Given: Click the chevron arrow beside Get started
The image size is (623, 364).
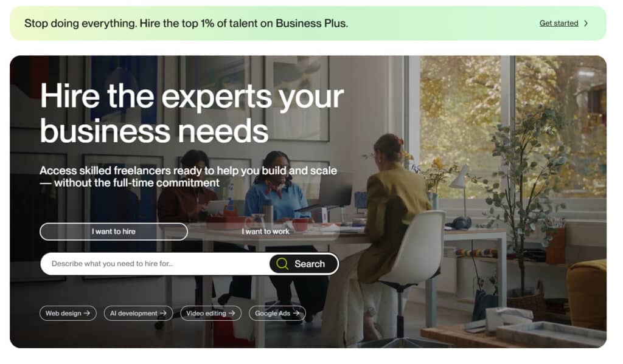Looking at the screenshot, I should 586,24.
